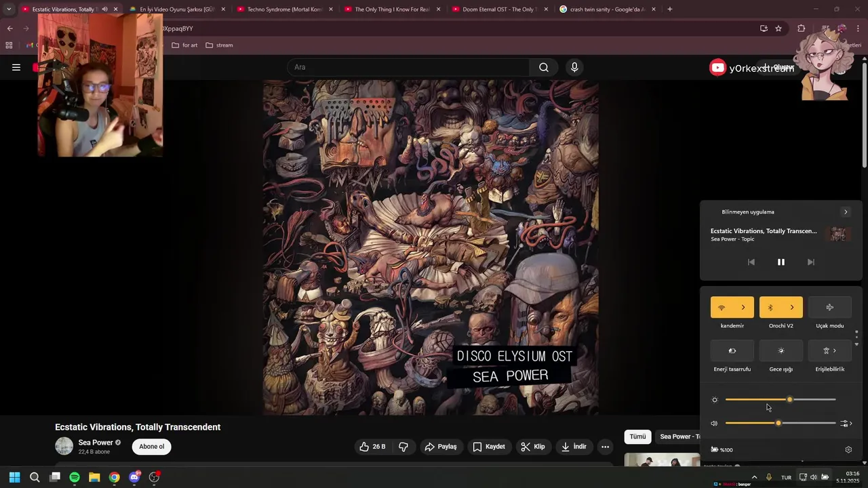
Task: Open a new browser tab with plus
Action: (670, 9)
